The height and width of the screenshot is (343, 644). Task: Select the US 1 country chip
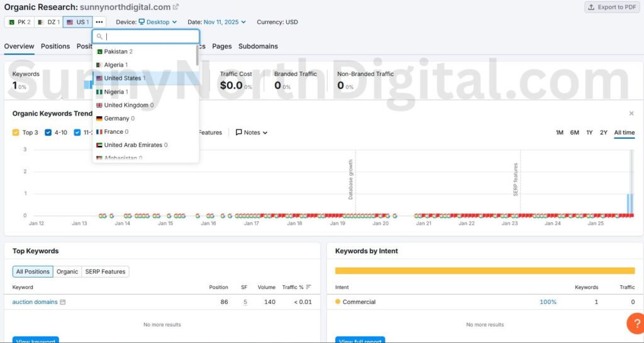[77, 22]
